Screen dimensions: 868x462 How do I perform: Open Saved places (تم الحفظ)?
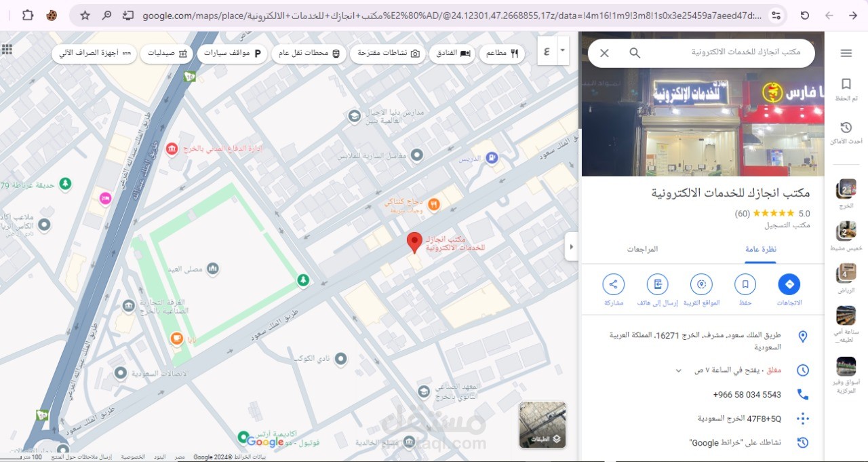tap(846, 89)
